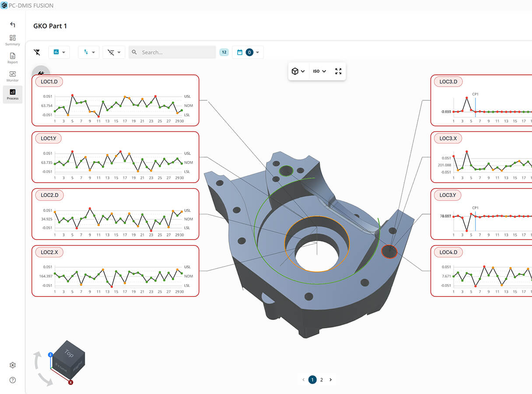Open settings using the gear icon
532x394 pixels.
tap(13, 365)
